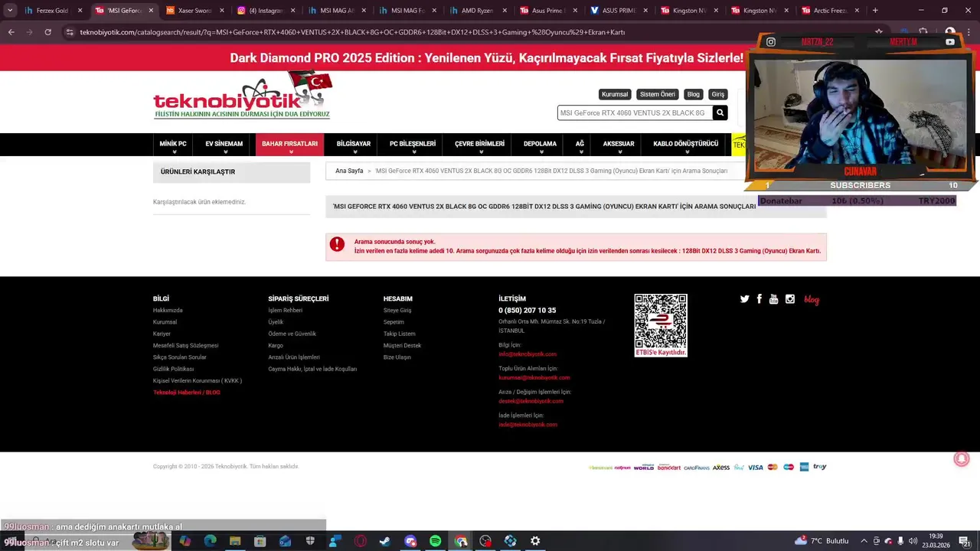This screenshot has height=551, width=980.
Task: Switch to the Xaser Sword tab
Action: (194, 11)
